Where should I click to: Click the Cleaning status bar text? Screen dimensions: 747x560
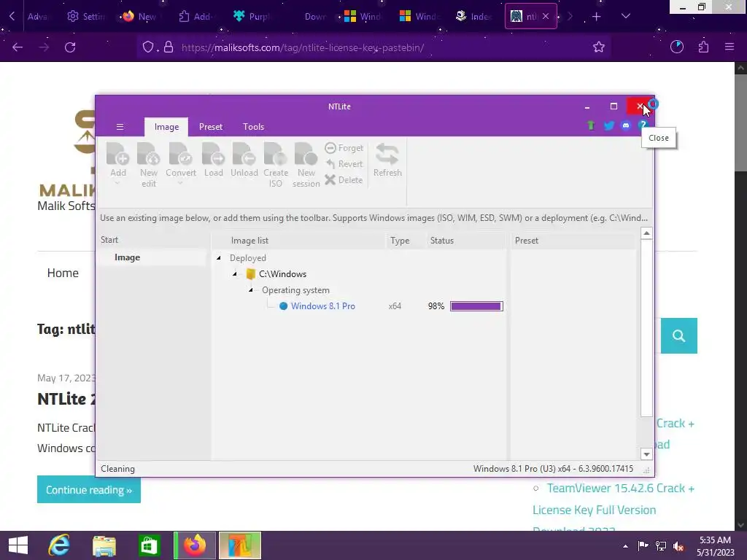pyautogui.click(x=117, y=469)
